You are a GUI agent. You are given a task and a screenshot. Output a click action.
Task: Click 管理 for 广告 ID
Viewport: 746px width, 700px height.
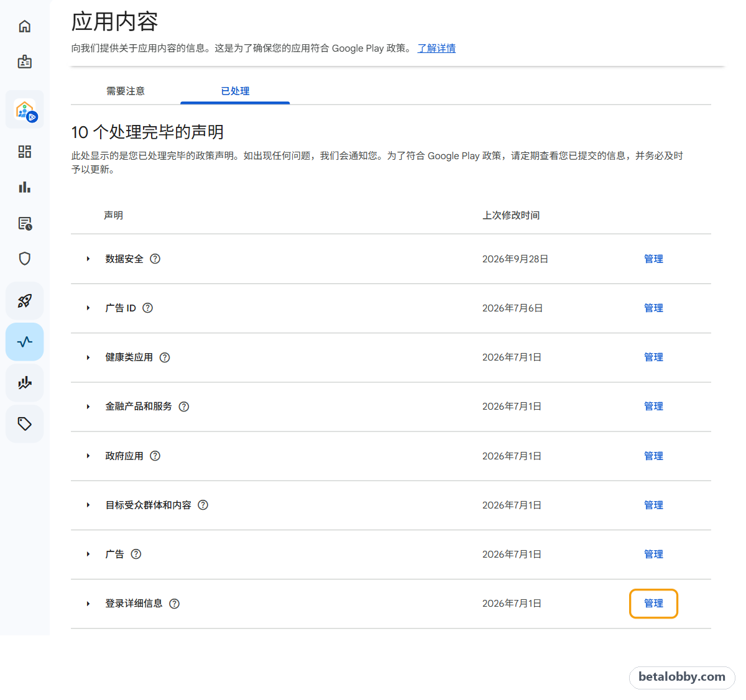[x=653, y=308]
